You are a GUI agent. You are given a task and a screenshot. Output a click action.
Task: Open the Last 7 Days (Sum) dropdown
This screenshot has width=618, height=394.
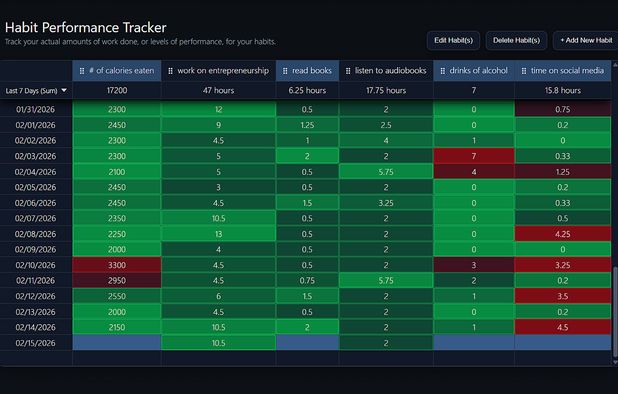tap(36, 91)
